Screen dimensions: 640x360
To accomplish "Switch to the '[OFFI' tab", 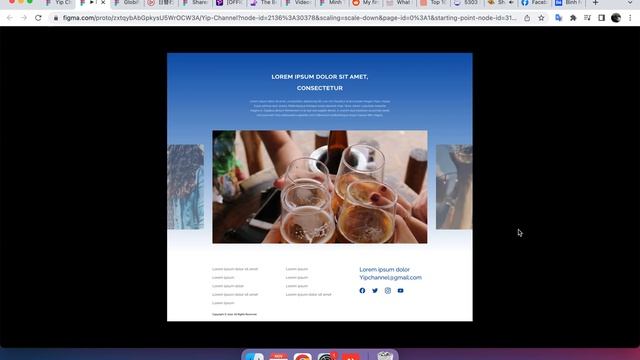I will click(x=230, y=3).
